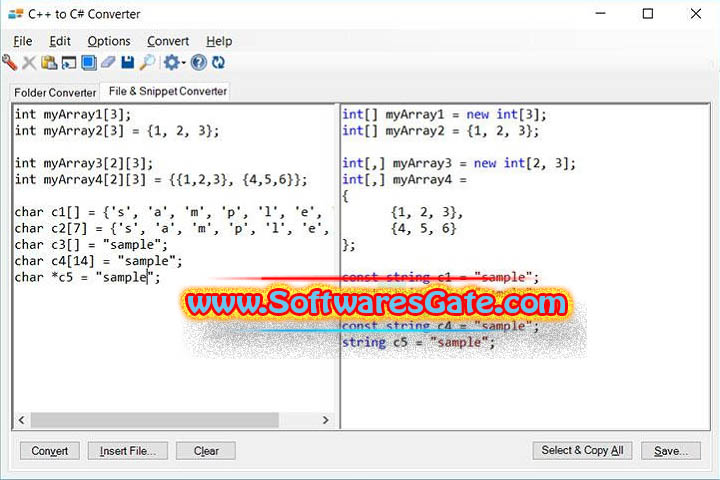Click source line 'int myArray1[3];'
The height and width of the screenshot is (480, 720).
73,114
